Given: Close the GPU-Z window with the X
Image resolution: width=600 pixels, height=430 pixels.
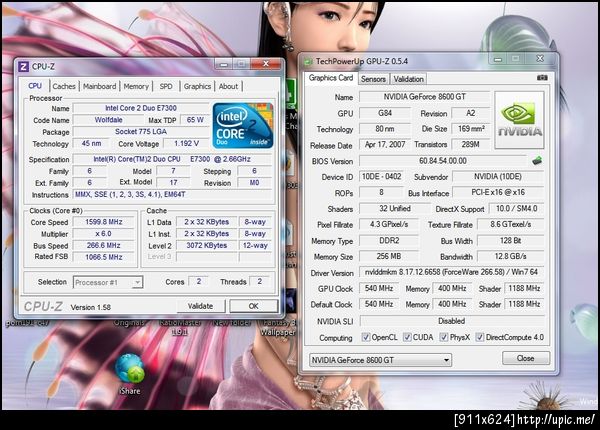Looking at the screenshot, I should click(x=540, y=59).
